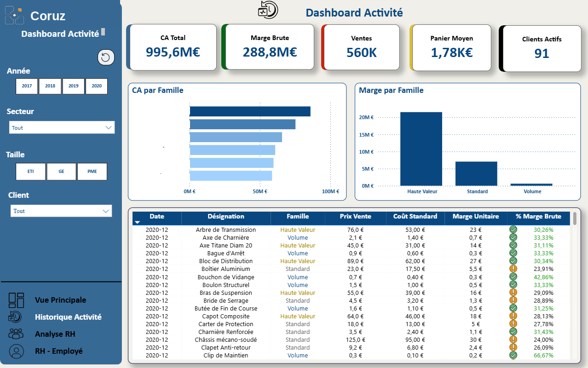Click orange warning icon in Bras de Suspension row

point(513,293)
